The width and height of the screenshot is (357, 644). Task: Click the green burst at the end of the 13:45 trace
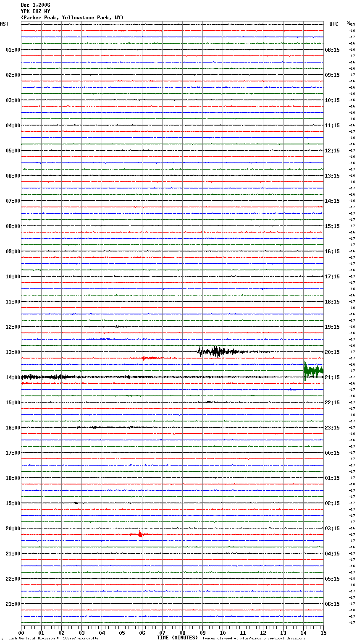tap(313, 371)
